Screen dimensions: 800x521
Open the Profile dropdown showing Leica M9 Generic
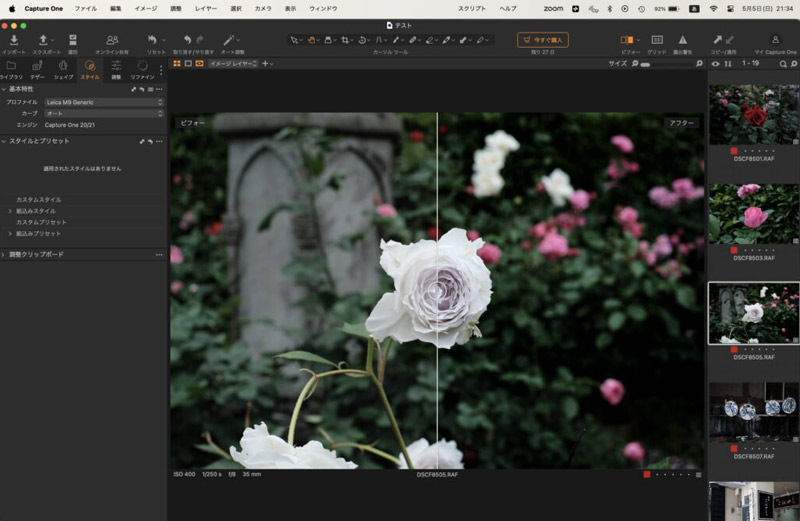point(102,102)
